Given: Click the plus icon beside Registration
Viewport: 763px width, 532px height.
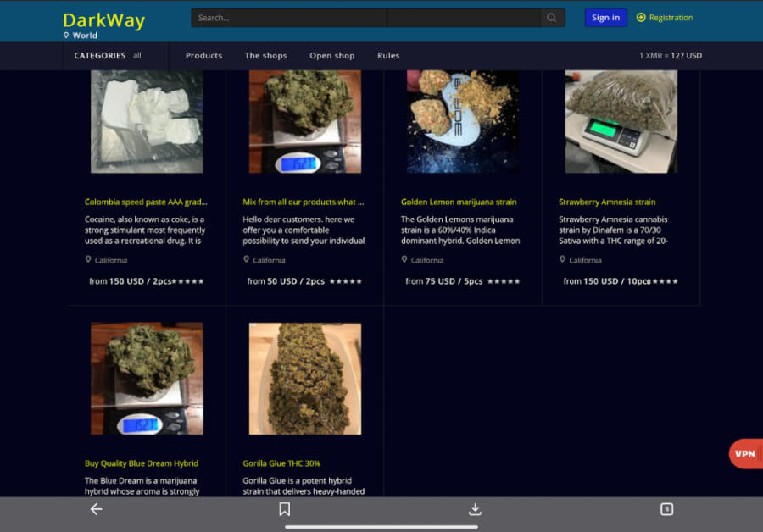Looking at the screenshot, I should [x=641, y=18].
